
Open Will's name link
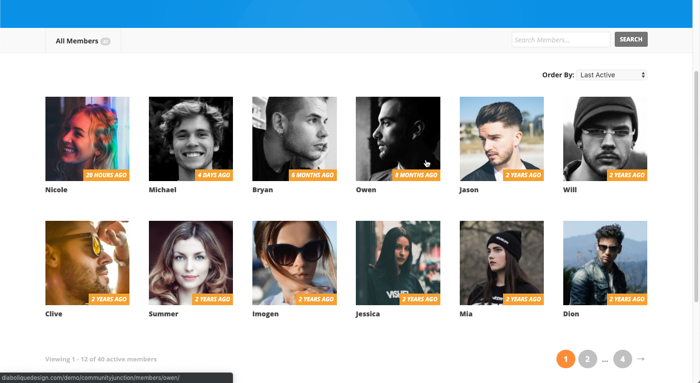[570, 190]
